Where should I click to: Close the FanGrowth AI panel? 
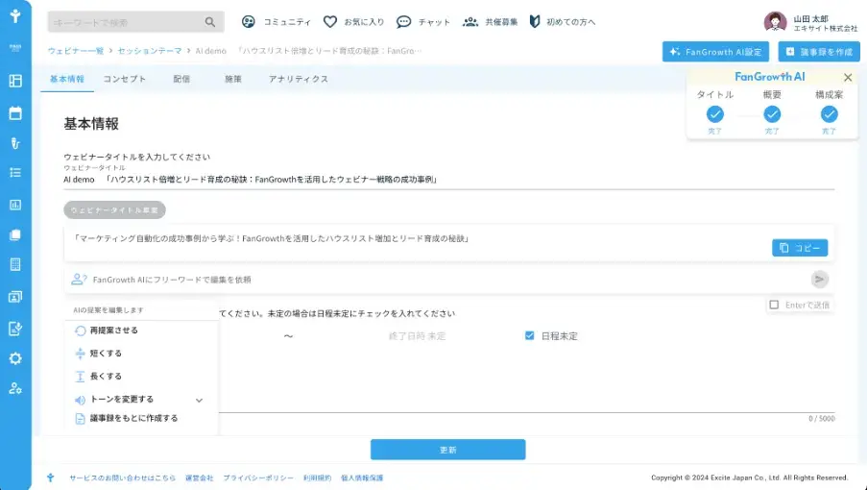tap(848, 78)
